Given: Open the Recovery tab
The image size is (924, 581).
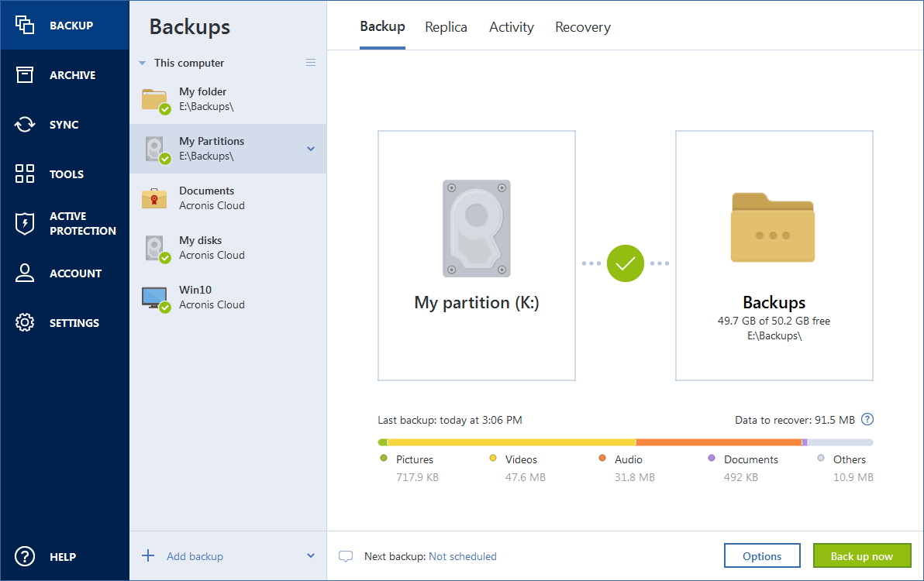Looking at the screenshot, I should click(582, 26).
